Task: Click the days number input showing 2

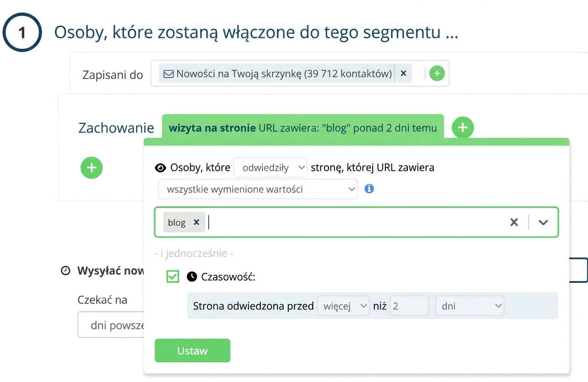Action: click(408, 305)
